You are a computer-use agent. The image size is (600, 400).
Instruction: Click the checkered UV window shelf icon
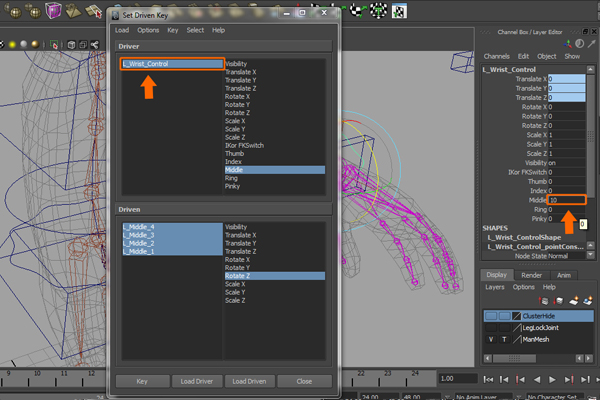click(x=399, y=11)
